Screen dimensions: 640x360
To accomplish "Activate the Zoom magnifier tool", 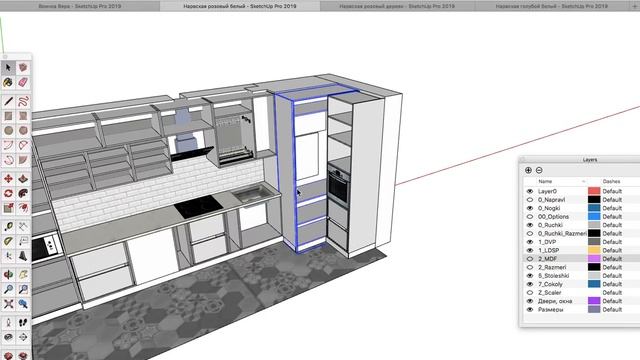I will coord(8,289).
